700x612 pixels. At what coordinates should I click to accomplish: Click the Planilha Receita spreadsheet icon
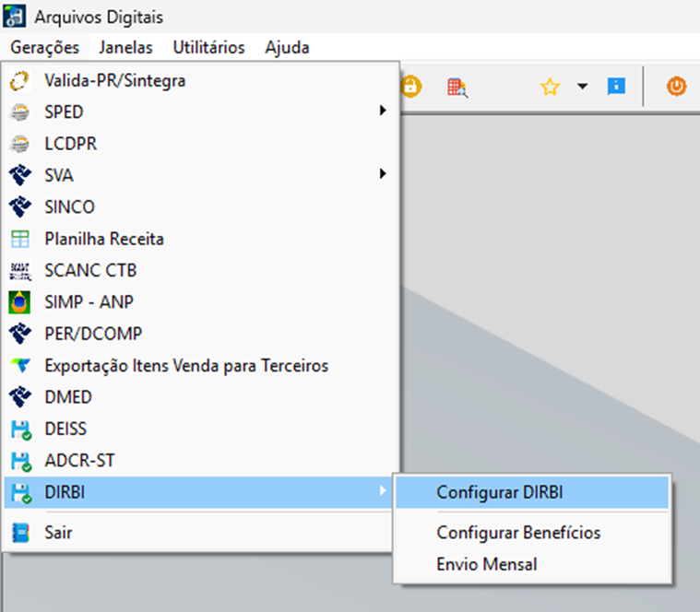click(20, 239)
